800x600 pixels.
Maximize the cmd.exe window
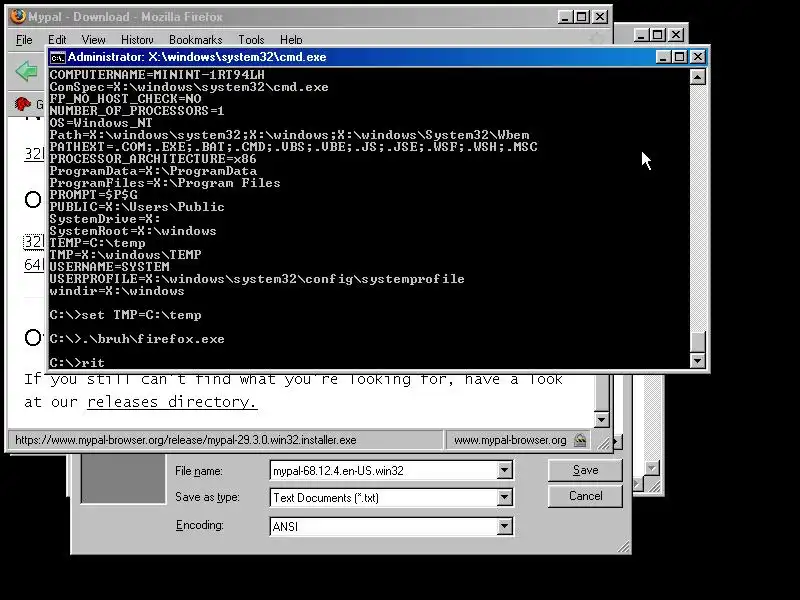[x=680, y=57]
